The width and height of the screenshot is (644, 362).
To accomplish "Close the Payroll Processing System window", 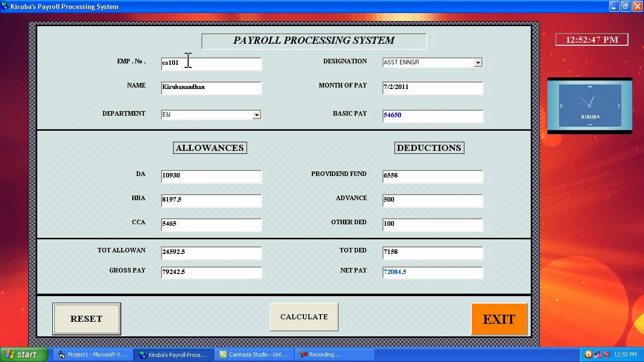I will tap(637, 7).
